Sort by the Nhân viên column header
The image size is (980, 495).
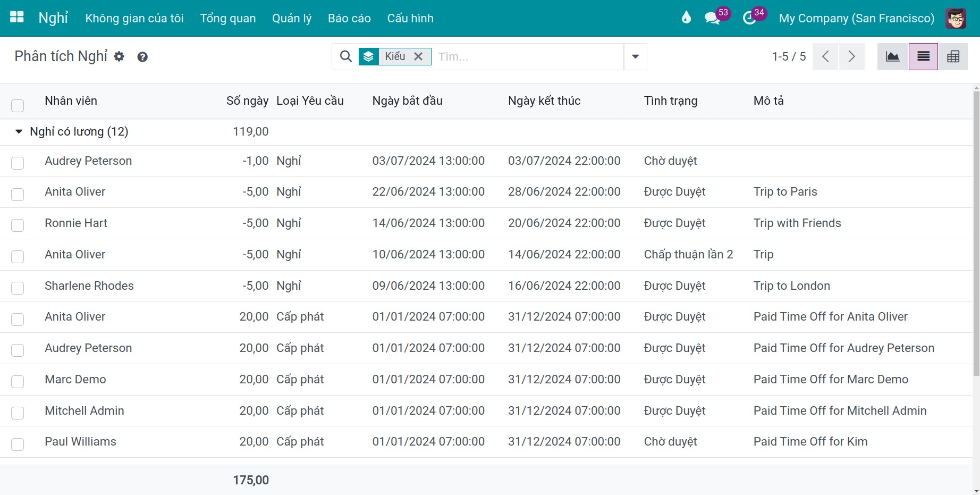(71, 100)
